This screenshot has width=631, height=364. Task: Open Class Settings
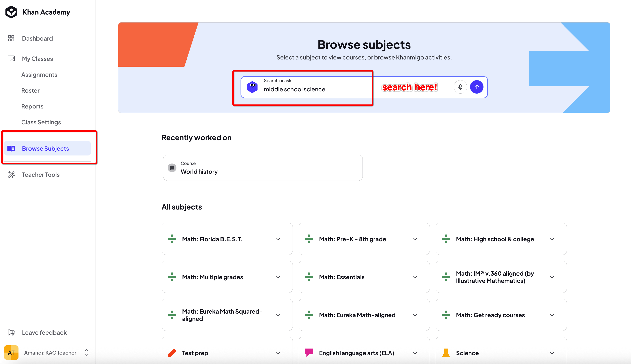click(x=41, y=122)
